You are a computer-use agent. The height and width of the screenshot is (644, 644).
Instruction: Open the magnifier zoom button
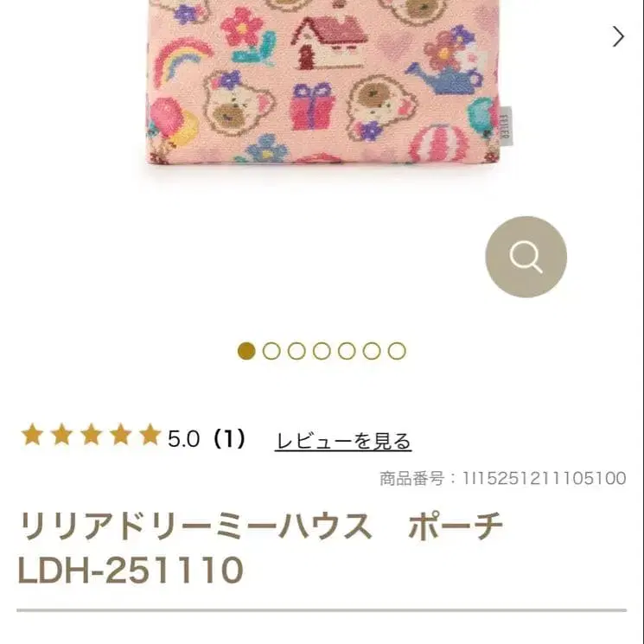(526, 257)
